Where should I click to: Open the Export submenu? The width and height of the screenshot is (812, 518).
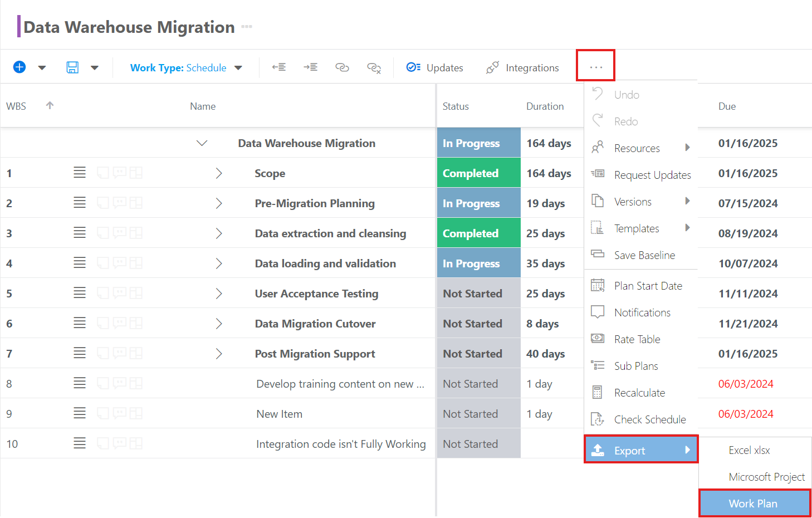641,450
